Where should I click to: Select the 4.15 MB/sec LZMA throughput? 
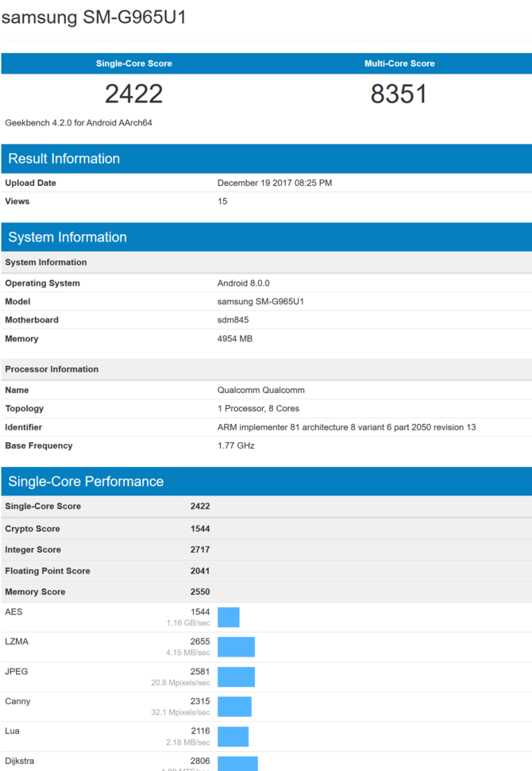click(188, 653)
